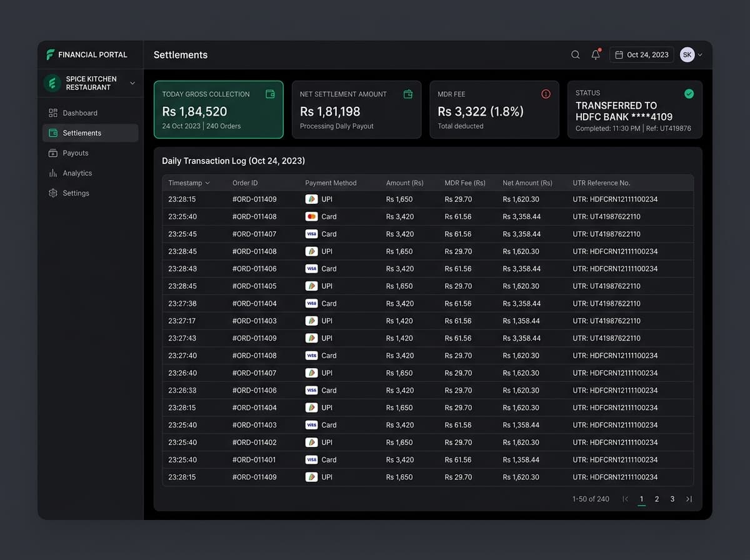Go to page 2 of transactions
This screenshot has height=560, width=750.
click(657, 499)
